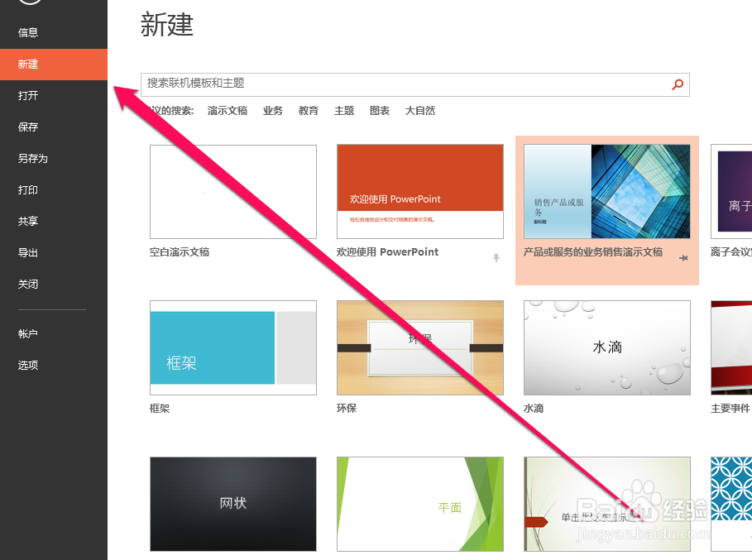Click 关闭 in the sidebar
Viewport: 752px width, 560px height.
pos(28,284)
